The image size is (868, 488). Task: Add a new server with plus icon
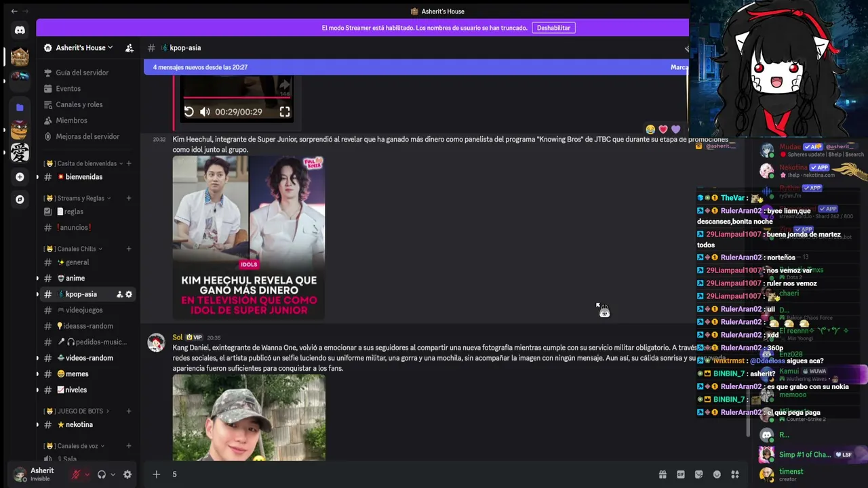coord(20,177)
